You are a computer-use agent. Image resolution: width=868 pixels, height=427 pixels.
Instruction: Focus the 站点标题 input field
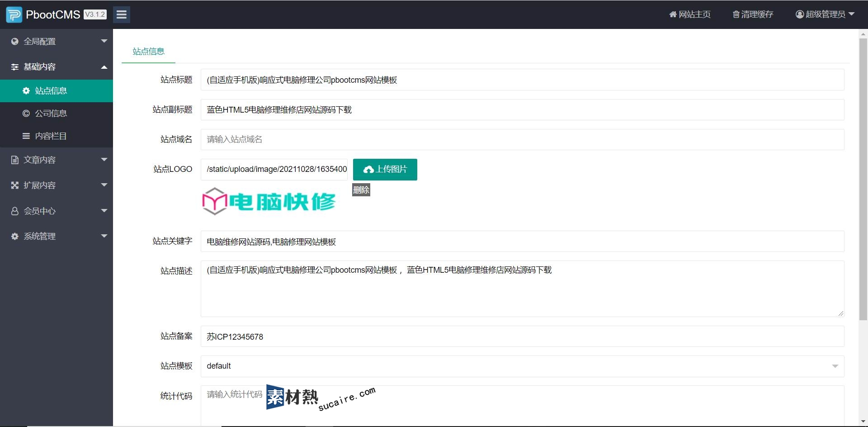[522, 80]
